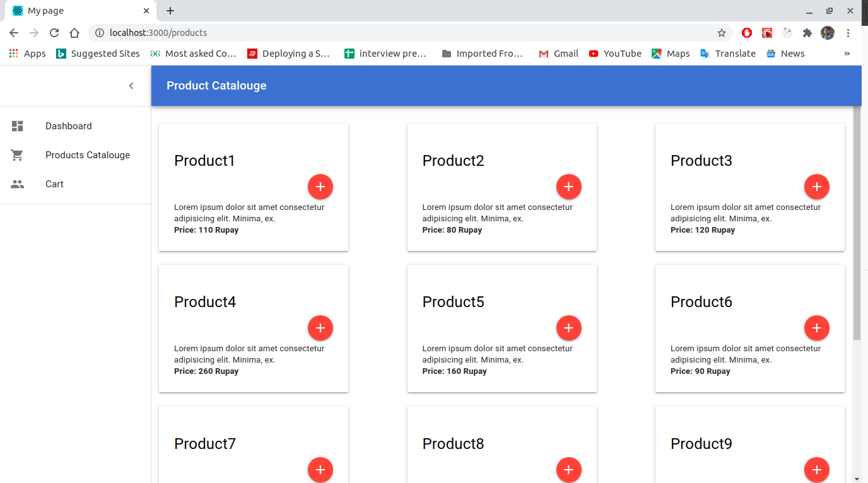Screen dimensions: 868x483
Task: Open the Gmail bookmark
Action: [x=559, y=54]
